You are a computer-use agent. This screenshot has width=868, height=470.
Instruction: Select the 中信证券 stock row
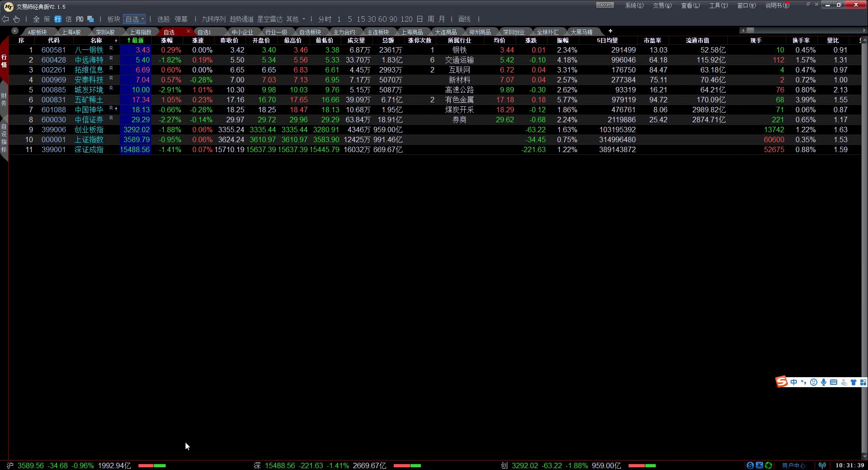pyautogui.click(x=434, y=120)
